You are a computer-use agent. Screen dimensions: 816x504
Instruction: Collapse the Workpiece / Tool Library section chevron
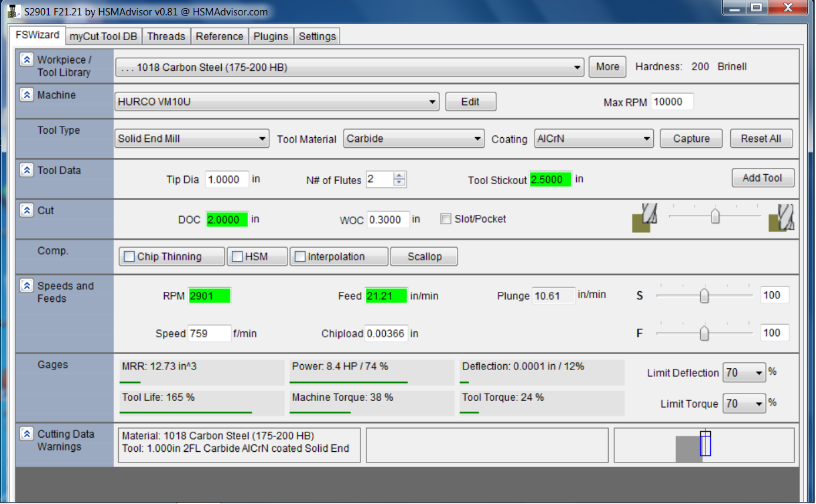click(26, 60)
